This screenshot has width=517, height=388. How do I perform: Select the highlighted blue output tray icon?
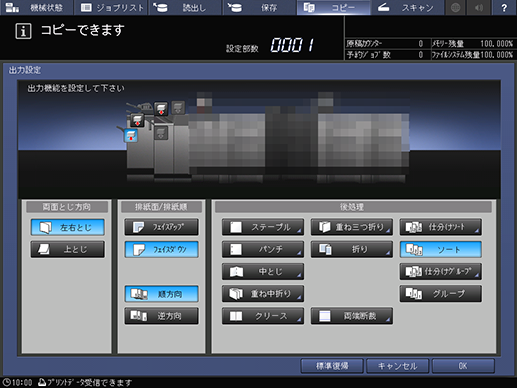[x=131, y=136]
